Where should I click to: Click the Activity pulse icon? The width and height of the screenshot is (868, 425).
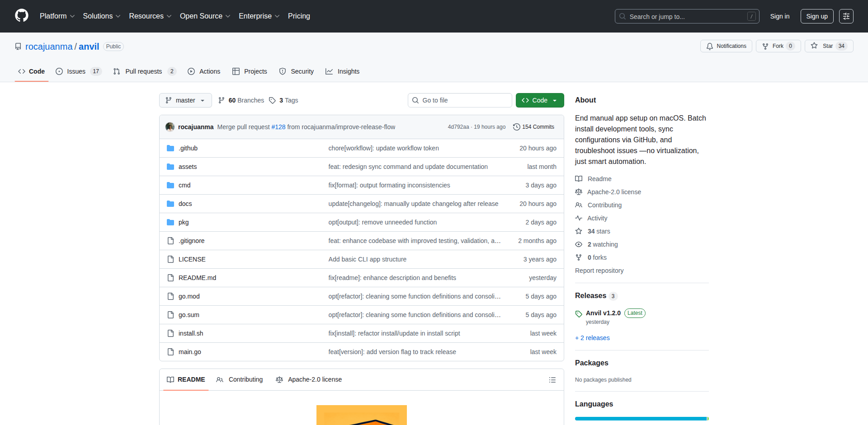pos(579,218)
